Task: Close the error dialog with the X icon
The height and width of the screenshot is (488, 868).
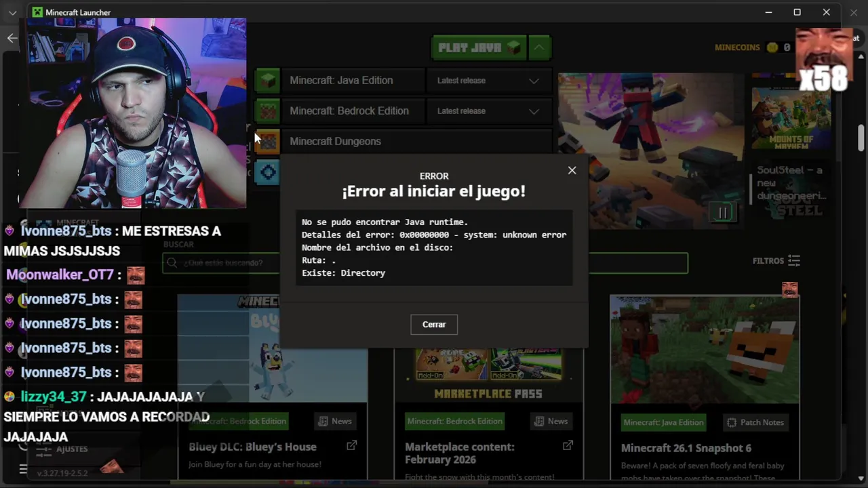Action: coord(572,171)
